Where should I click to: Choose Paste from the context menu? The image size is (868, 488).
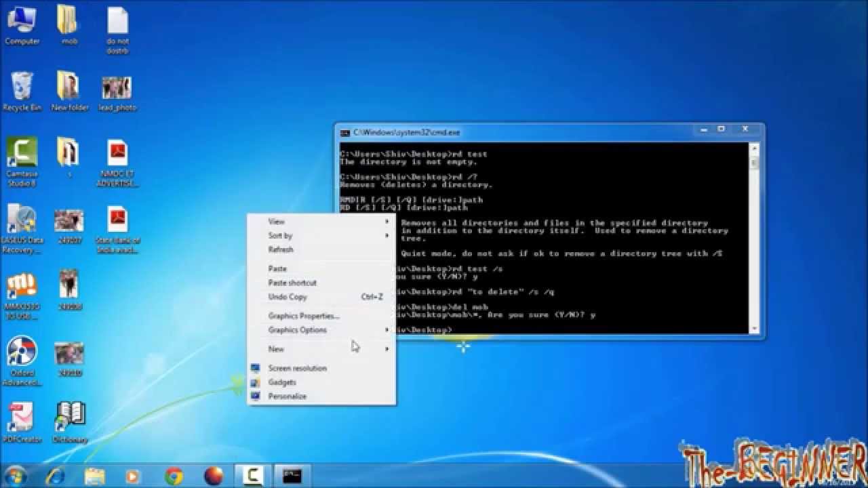click(321, 268)
